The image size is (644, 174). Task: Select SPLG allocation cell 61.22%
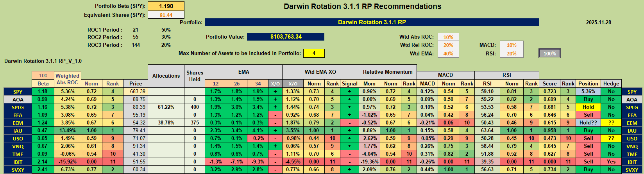click(x=166, y=107)
